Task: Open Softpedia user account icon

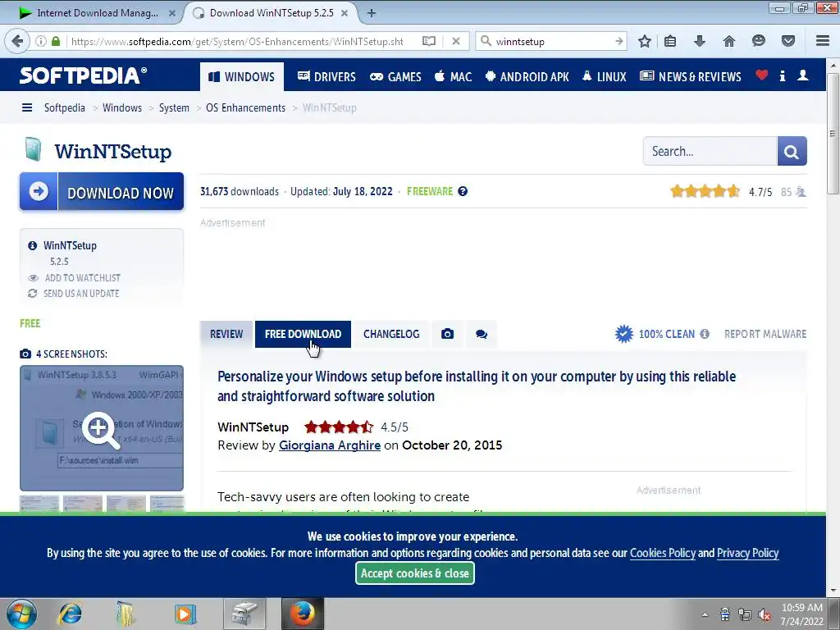Action: (802, 75)
